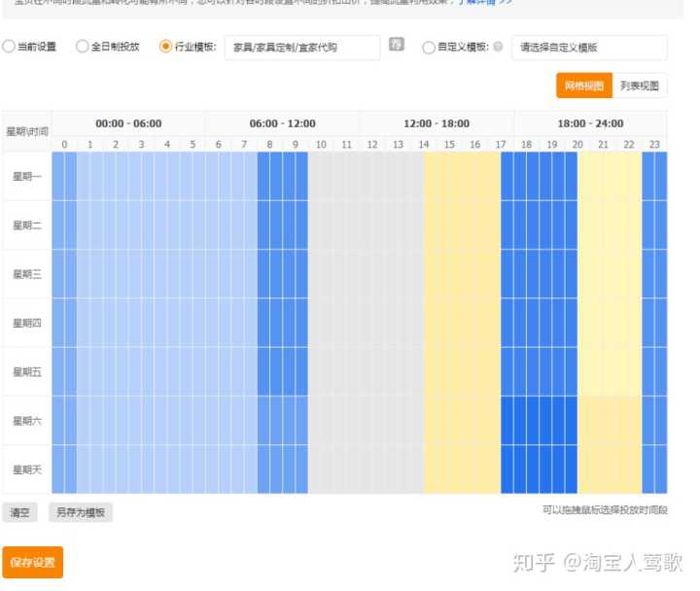The width and height of the screenshot is (700, 591).
Task: Open the 家具/家具定制/宜家代购 industry dropdown
Action: 301,48
